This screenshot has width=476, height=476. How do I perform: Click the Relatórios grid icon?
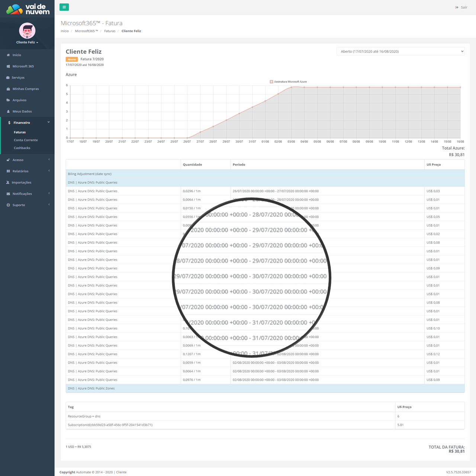click(8, 171)
